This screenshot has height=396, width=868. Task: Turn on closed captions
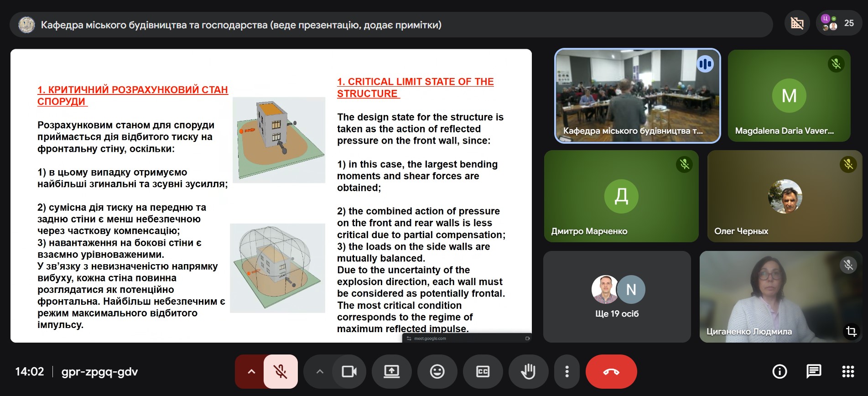483,372
